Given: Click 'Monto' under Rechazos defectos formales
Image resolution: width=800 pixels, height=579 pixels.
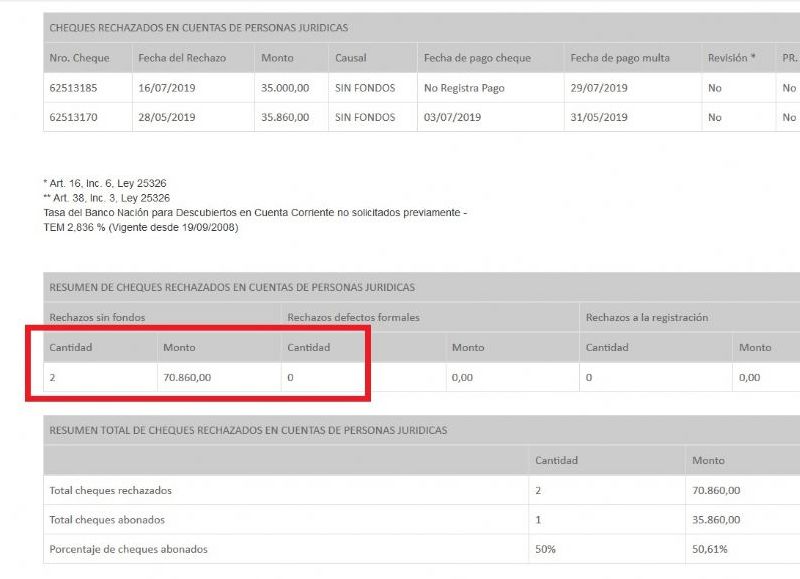Looking at the screenshot, I should coord(468,347).
